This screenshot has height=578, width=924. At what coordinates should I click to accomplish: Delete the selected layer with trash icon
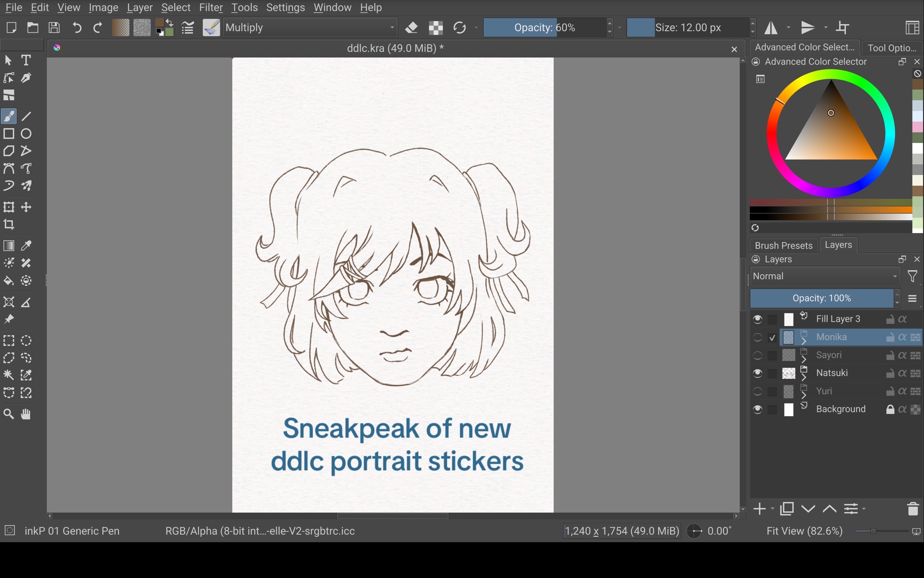(913, 509)
